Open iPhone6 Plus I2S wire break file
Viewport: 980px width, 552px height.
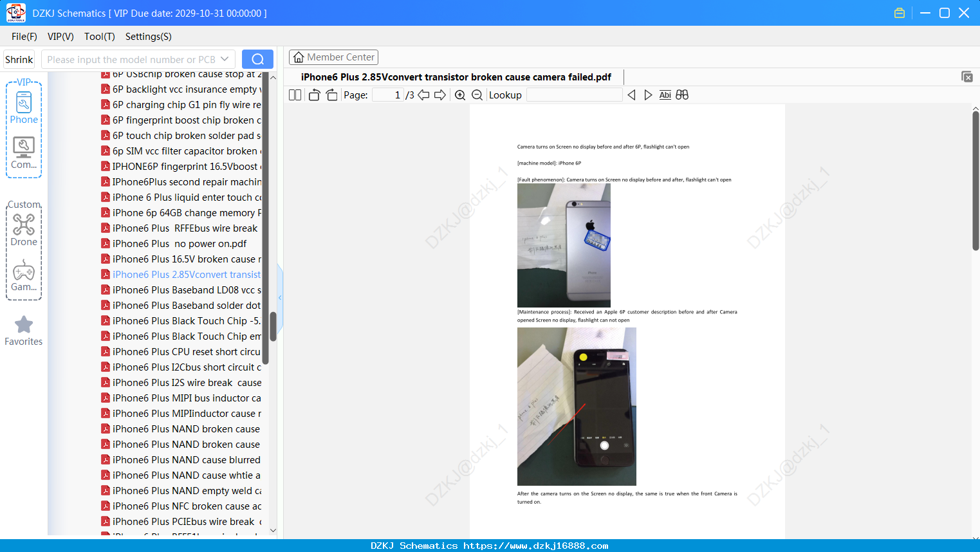pos(181,383)
